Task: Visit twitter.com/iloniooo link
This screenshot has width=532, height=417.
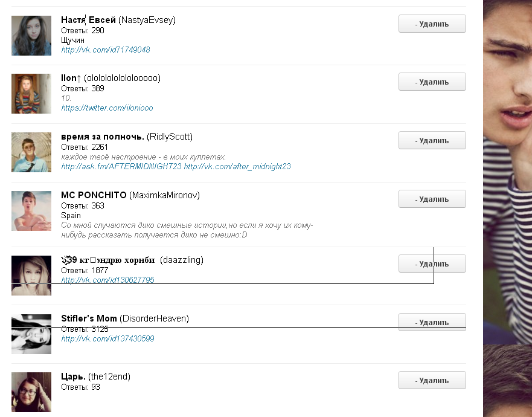Action: click(x=107, y=108)
